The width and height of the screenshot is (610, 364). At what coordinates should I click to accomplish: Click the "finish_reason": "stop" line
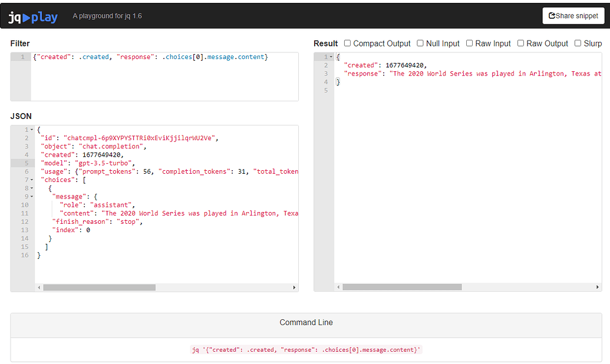[x=97, y=221]
